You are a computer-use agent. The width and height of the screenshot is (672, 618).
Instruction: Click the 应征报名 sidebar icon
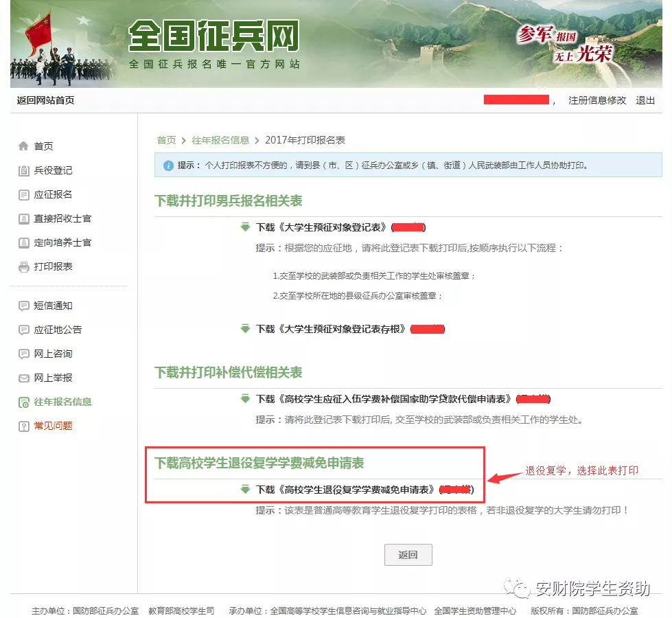coord(24,194)
